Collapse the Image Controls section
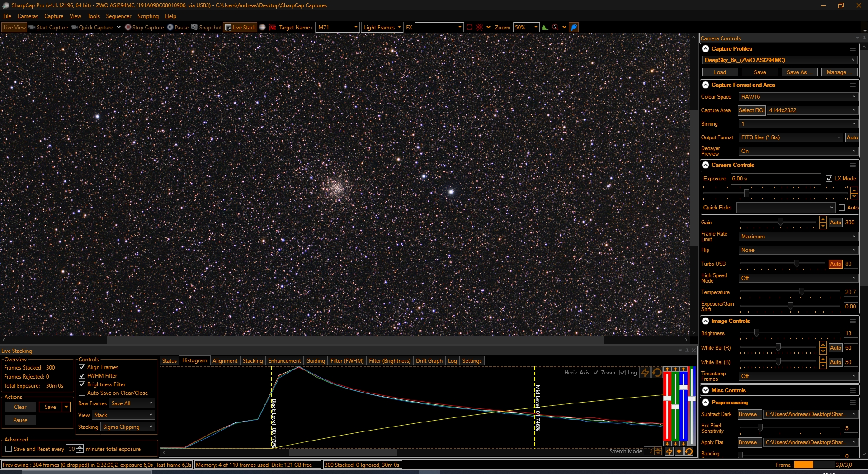Screen dimensions: 868x474 tap(706, 321)
